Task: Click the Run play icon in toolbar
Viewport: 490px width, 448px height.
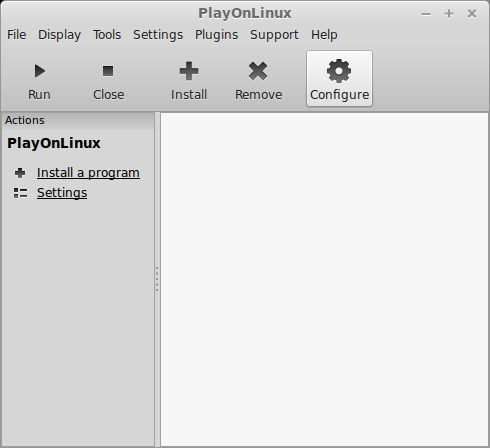Action: coord(40,71)
